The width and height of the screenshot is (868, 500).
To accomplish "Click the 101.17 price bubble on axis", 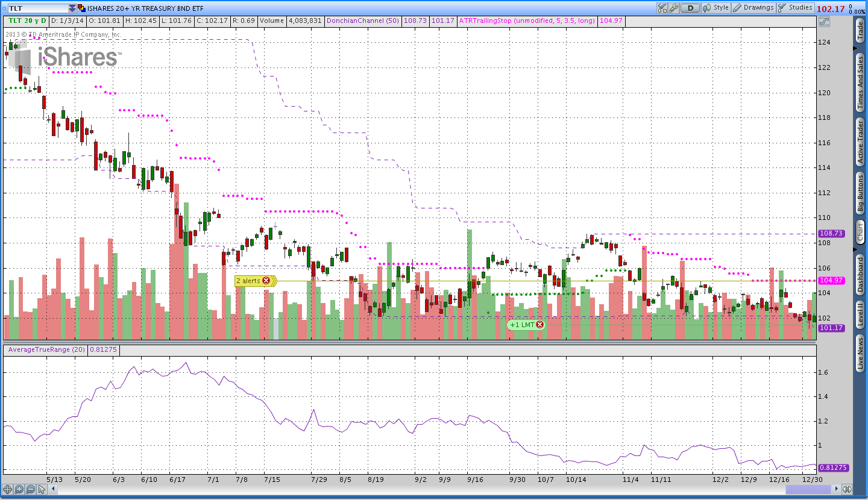I will pos(832,328).
